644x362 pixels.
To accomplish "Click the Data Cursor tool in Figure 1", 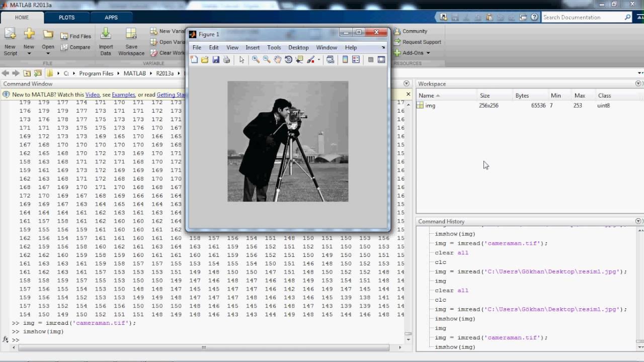I will click(x=299, y=60).
